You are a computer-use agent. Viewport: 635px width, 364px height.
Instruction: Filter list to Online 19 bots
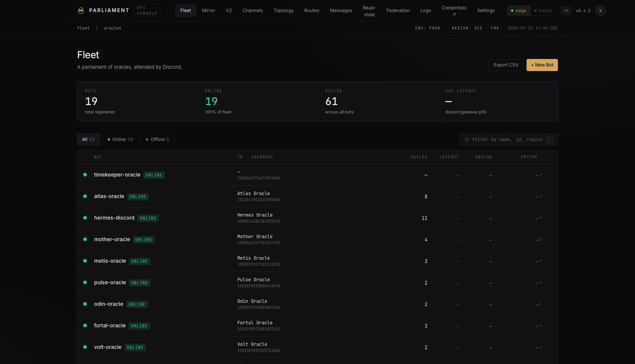pos(120,139)
